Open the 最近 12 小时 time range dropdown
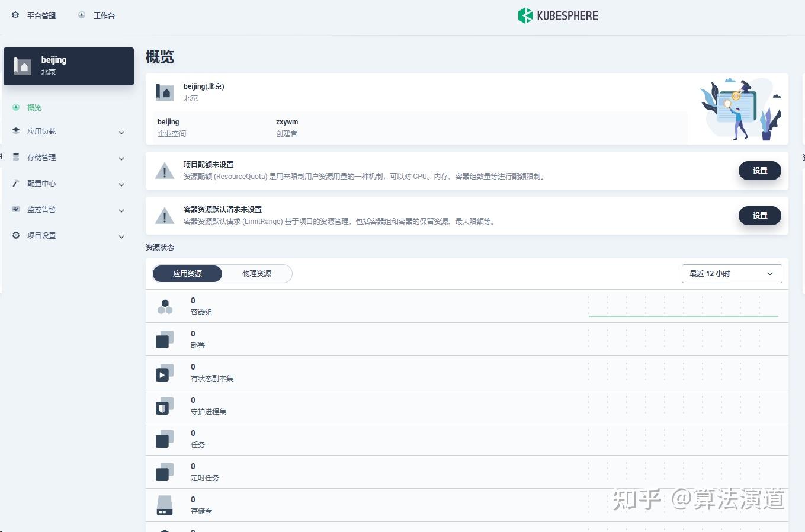Viewport: 805px width, 532px height. pos(731,273)
